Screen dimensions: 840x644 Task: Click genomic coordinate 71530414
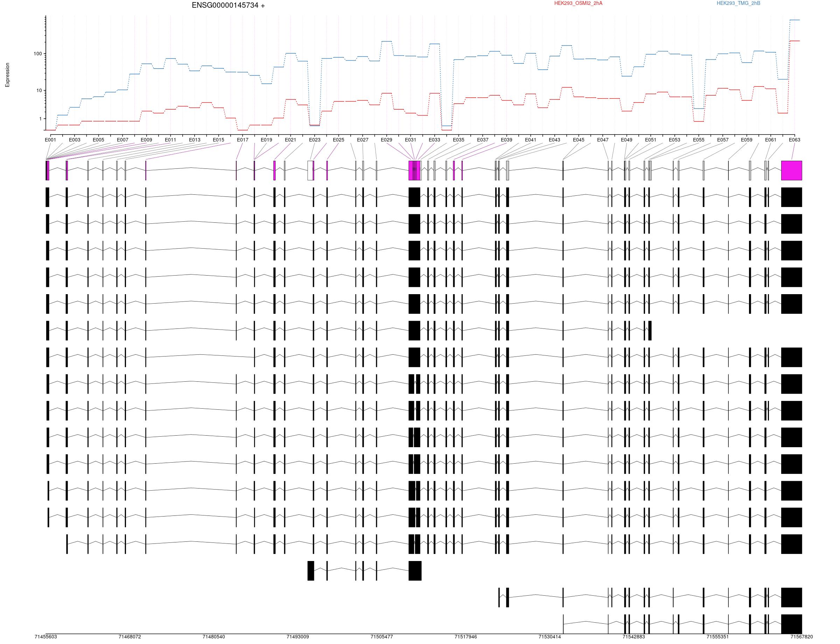pos(549,637)
